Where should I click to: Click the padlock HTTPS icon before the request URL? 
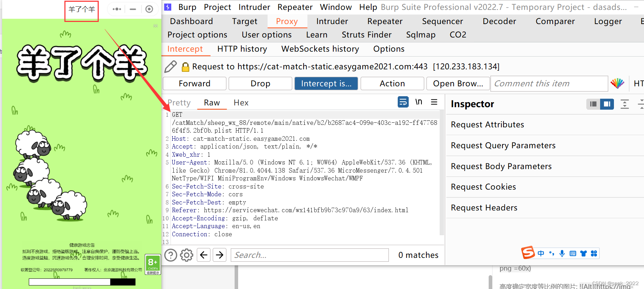pos(185,67)
